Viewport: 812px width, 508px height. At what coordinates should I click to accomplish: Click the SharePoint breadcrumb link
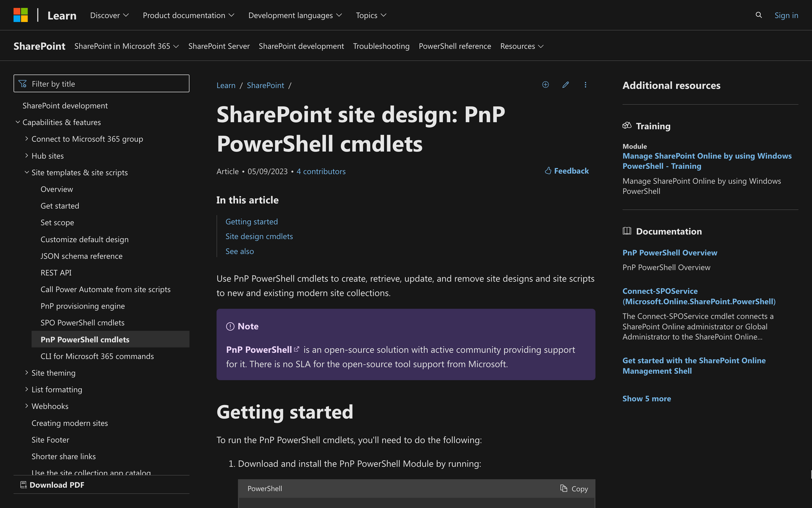pos(266,85)
